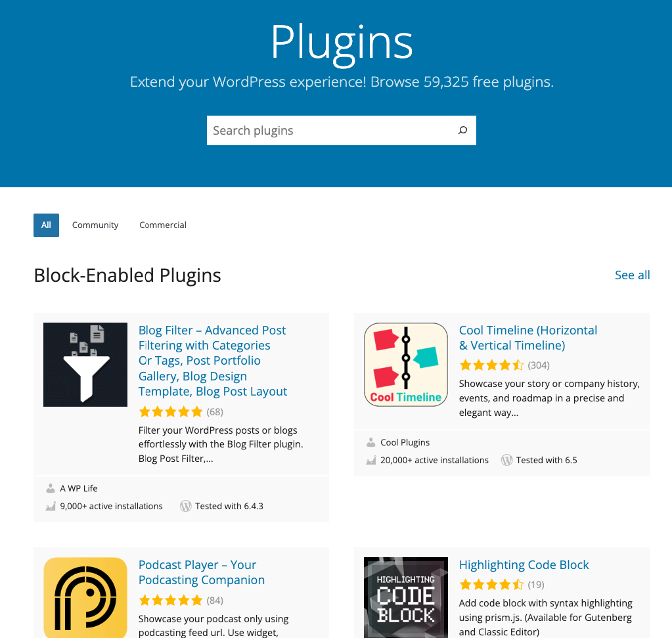672x638 pixels.
Task: Click the star rating of Podcast Player
Action: click(x=171, y=600)
